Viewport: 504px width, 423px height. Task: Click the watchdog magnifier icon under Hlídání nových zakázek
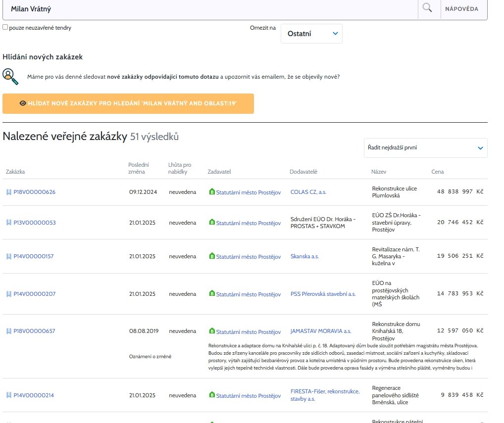10,76
